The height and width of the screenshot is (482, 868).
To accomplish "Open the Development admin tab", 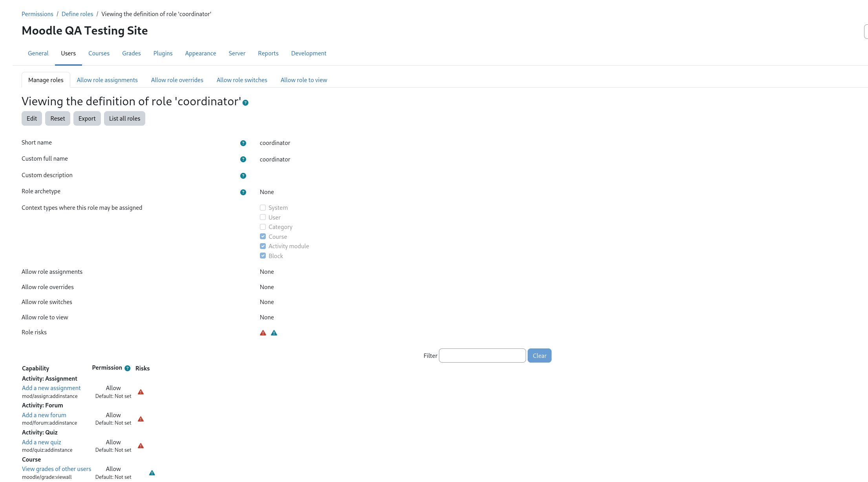I will [x=309, y=53].
